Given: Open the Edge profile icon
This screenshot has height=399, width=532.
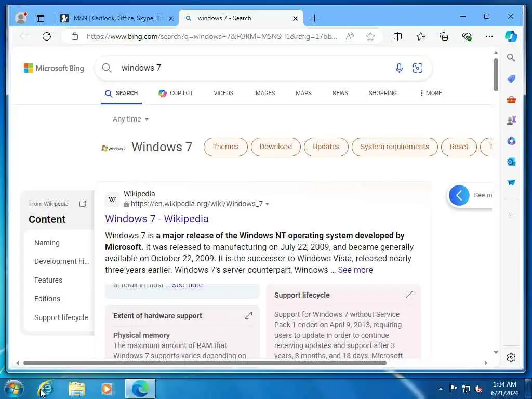Looking at the screenshot, I should (21, 18).
